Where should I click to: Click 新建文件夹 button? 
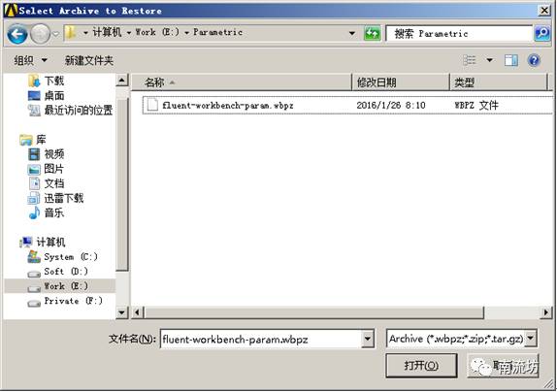tap(89, 60)
